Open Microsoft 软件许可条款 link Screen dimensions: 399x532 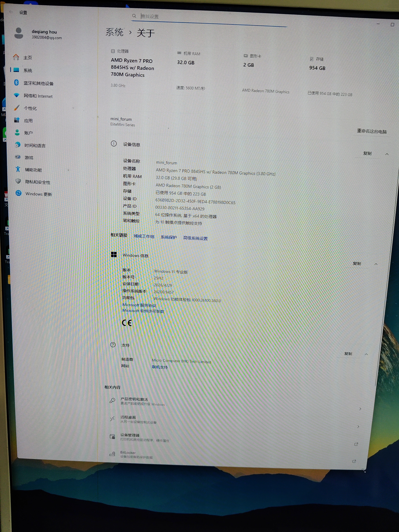143,311
